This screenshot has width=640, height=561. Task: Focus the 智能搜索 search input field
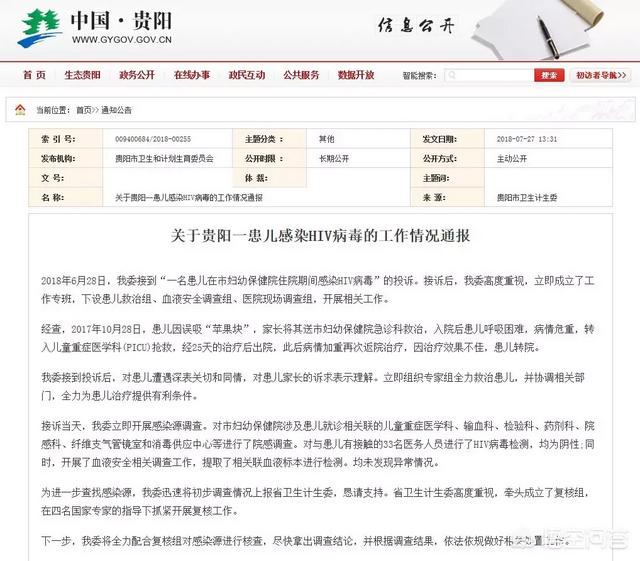tap(489, 75)
